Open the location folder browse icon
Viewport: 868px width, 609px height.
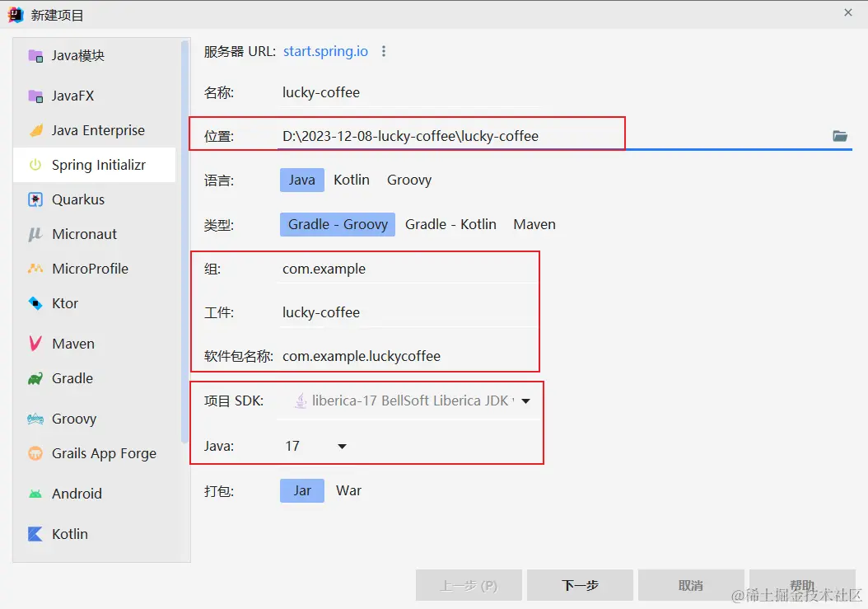click(840, 136)
